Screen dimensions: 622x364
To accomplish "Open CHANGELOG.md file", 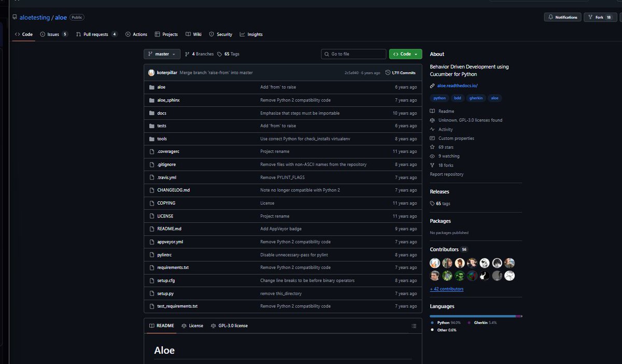I will tap(173, 190).
